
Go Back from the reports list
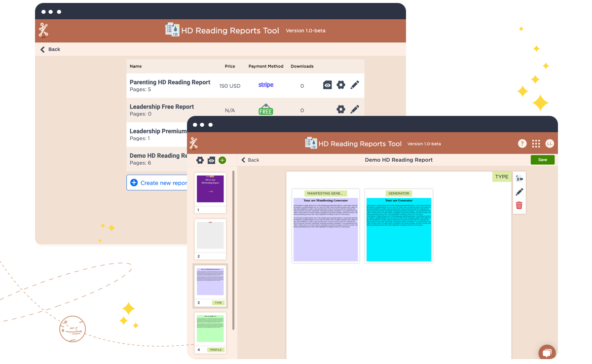[x=51, y=49]
